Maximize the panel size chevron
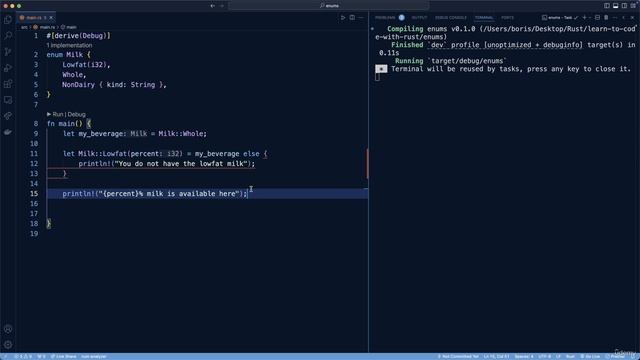The width and height of the screenshot is (640, 360). 623,18
